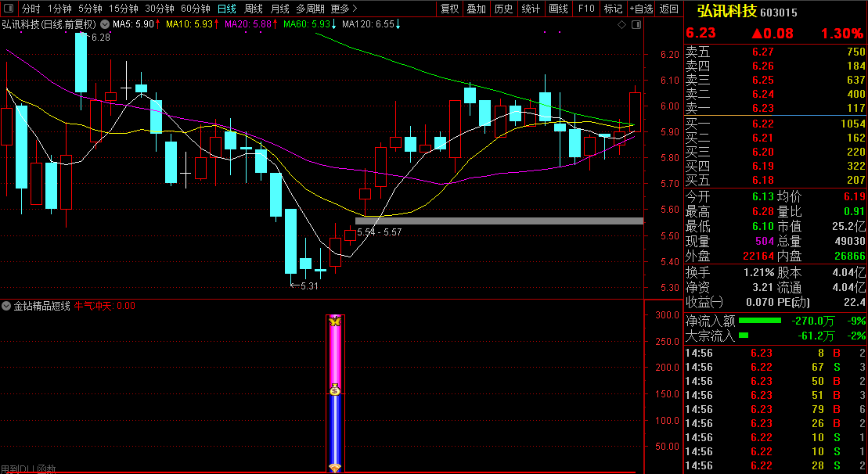Open the 画线 drawing tools
The width and height of the screenshot is (868, 474).
[558, 9]
